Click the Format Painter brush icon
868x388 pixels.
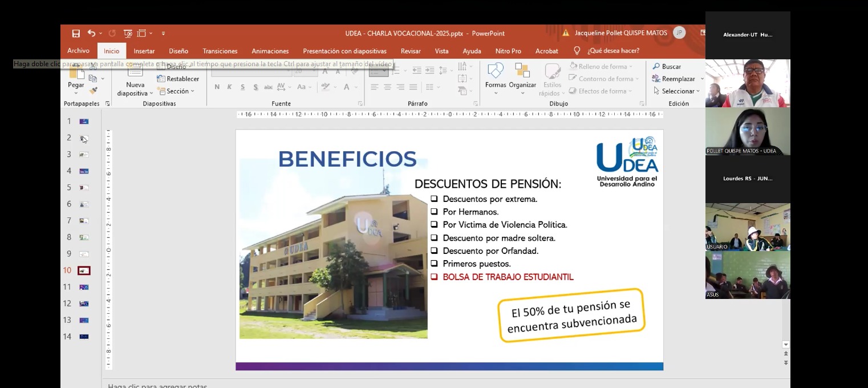pos(94,91)
